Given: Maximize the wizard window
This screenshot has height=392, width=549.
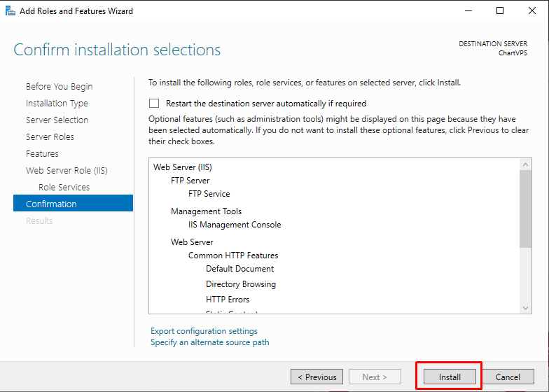Looking at the screenshot, I should pyautogui.click(x=500, y=10).
